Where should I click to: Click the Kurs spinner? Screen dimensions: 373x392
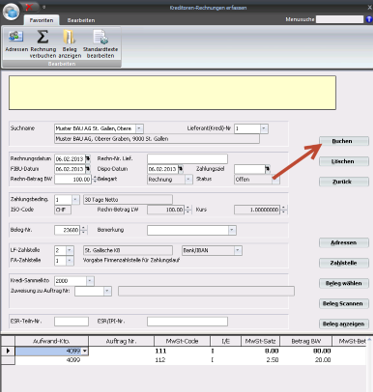click(x=283, y=210)
